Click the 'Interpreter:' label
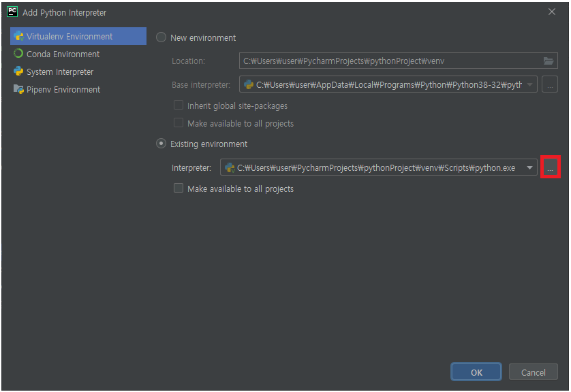The height and width of the screenshot is (392, 571). point(191,168)
